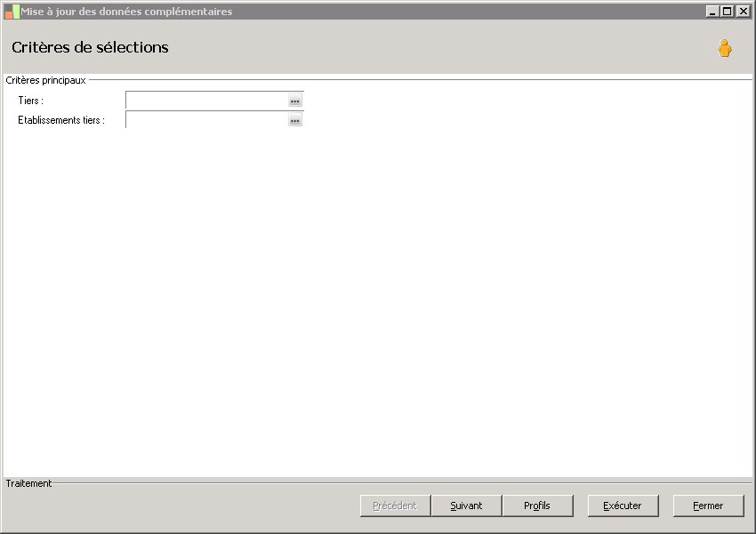756x534 pixels.
Task: Maximize the Mise à jour window
Action: pyautogui.click(x=727, y=11)
